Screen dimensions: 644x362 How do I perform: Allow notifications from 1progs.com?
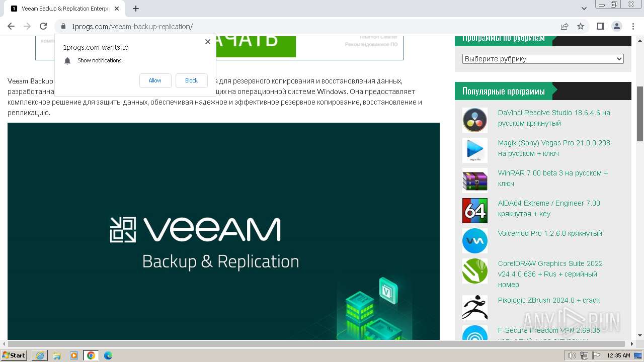pos(155,80)
